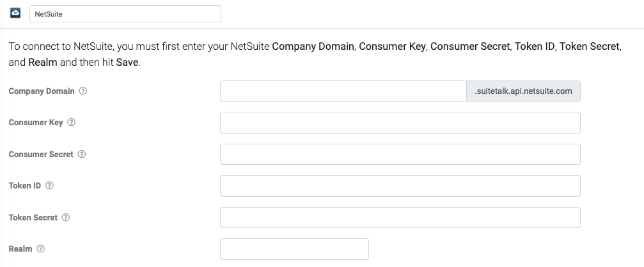Screen dimensions: 644x267
Task: Click the Token ID field label text
Action: [24, 186]
